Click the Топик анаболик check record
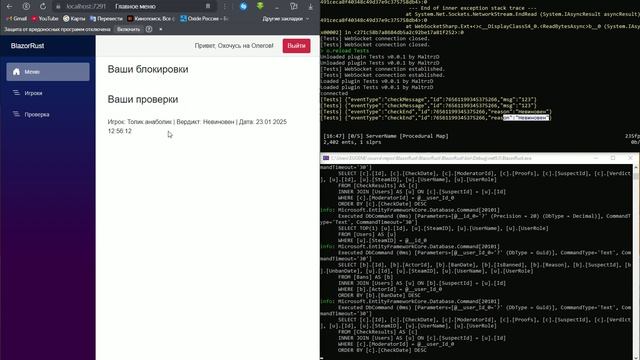Screen dimensions: 640x360 (197, 127)
